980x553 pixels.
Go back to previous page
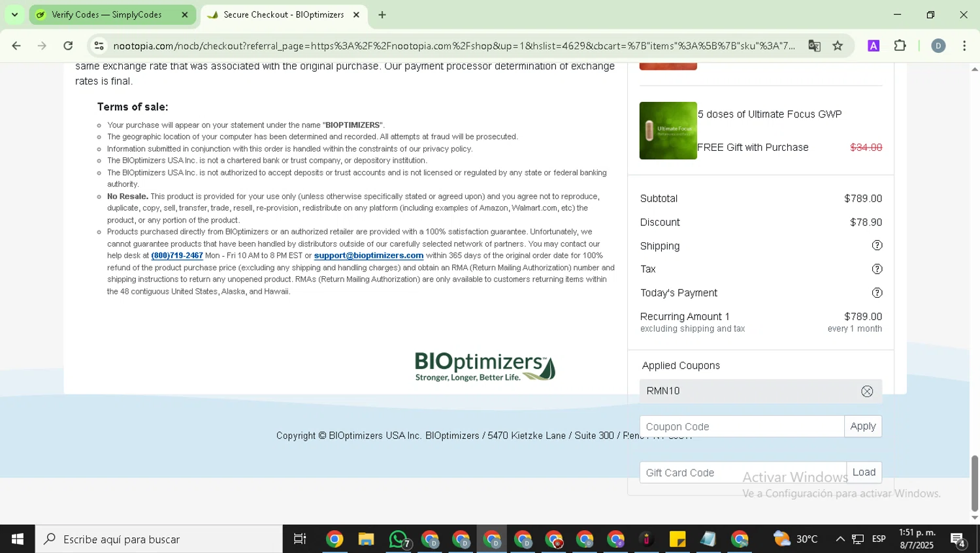(16, 46)
